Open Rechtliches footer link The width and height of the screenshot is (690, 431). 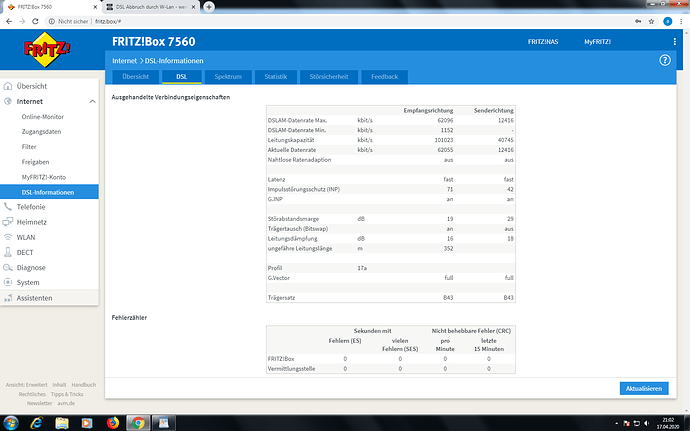(32, 394)
